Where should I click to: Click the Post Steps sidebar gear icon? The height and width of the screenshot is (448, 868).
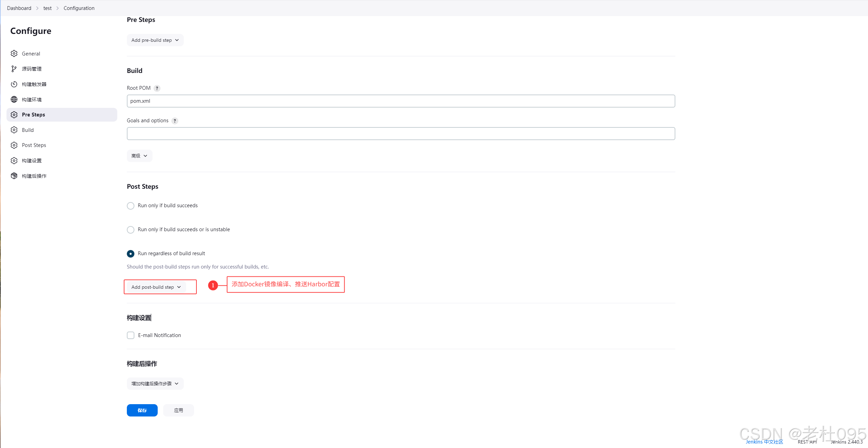14,145
